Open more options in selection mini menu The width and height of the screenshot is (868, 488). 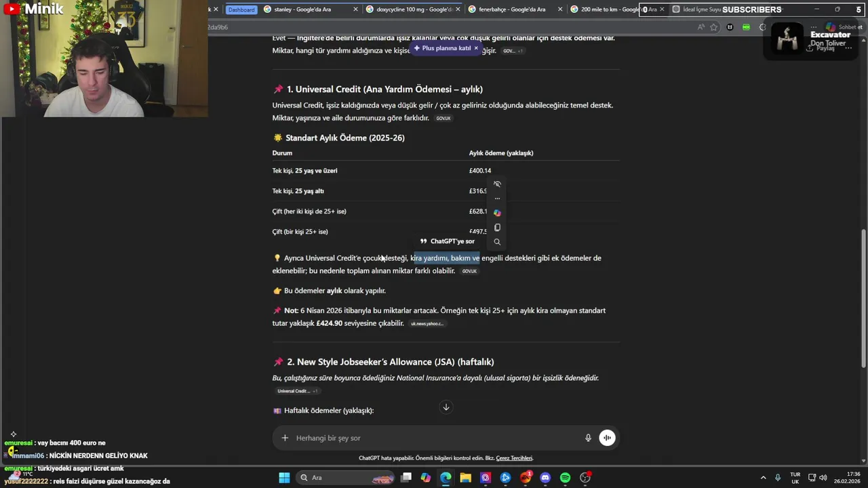click(x=497, y=199)
